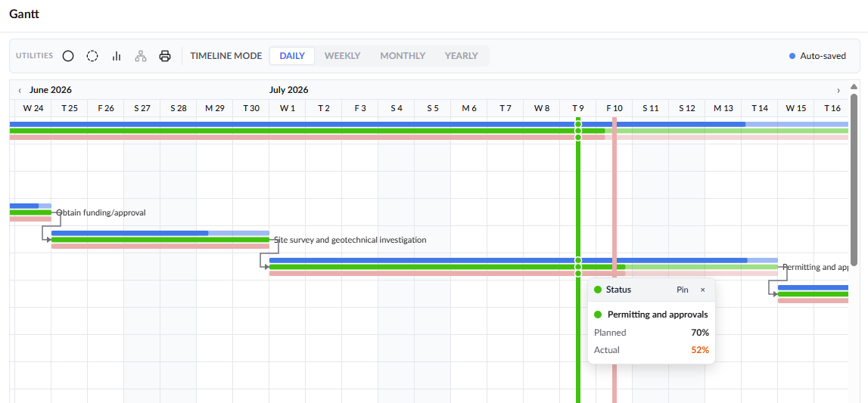Click Actual 52% value in tooltip

[700, 350]
